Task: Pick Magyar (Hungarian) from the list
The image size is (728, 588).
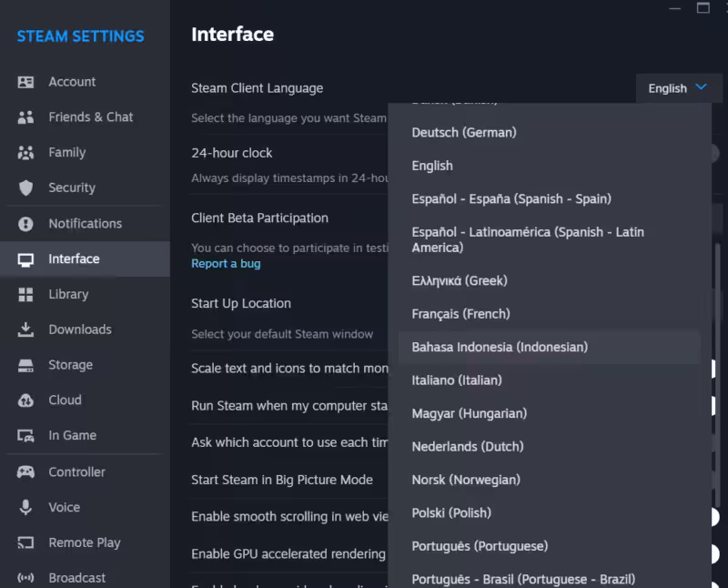Action: pos(550,414)
